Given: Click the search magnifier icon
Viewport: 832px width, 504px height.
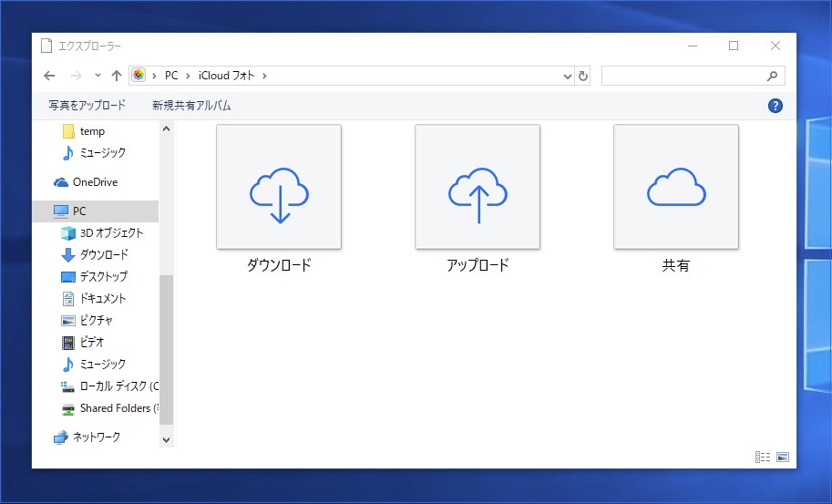Looking at the screenshot, I should (x=772, y=76).
